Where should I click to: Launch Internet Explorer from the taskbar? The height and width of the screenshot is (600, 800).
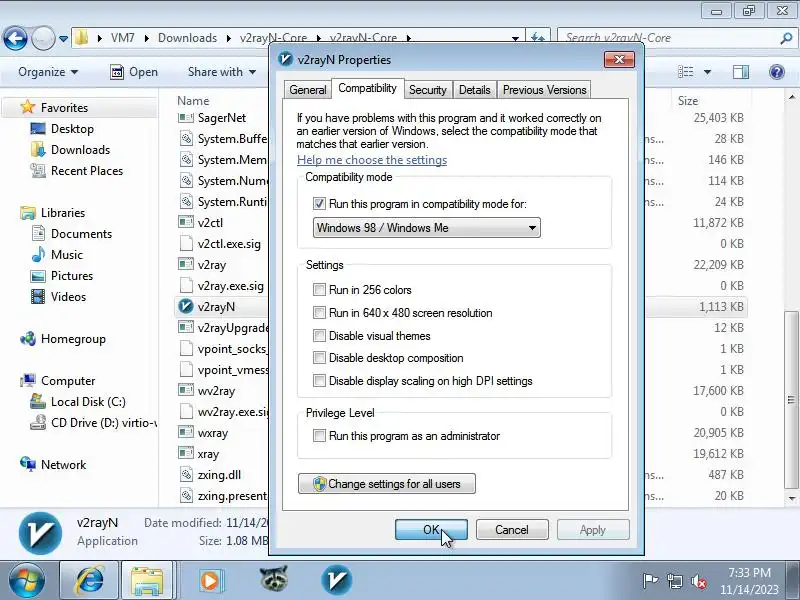click(x=90, y=581)
